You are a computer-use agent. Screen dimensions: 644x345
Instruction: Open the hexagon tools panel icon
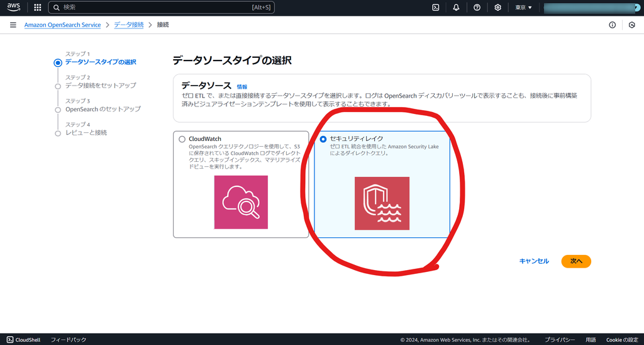tap(632, 25)
